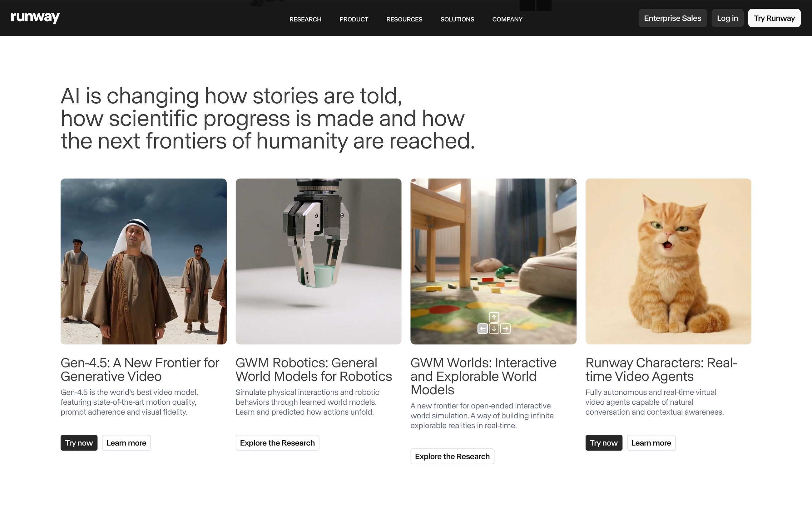Viewport: 812px width, 507px height.
Task: Open the PRODUCT menu
Action: (354, 19)
